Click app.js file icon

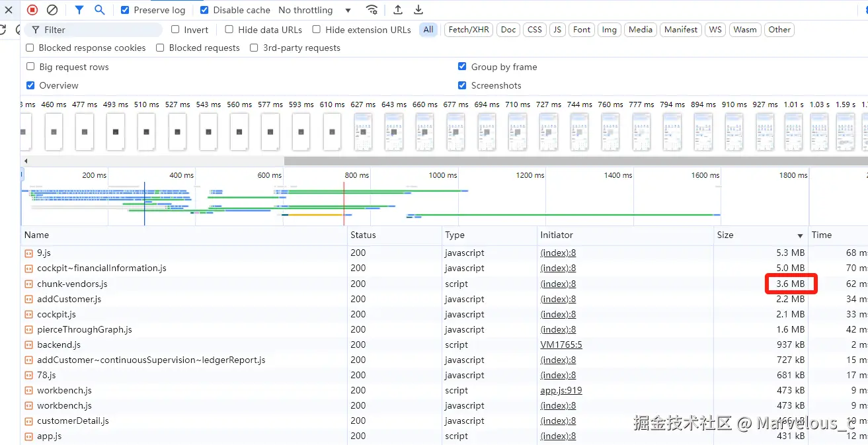point(28,436)
